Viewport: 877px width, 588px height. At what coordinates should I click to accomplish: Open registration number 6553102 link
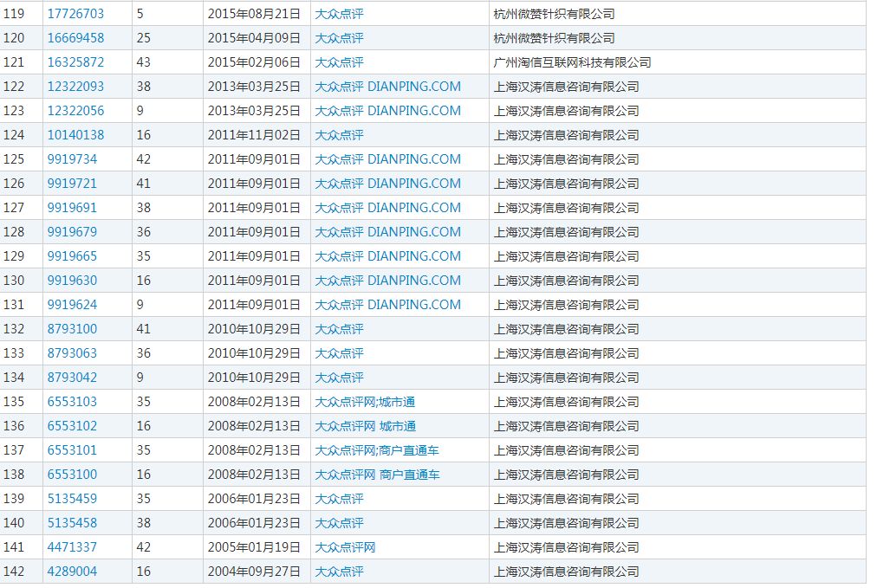click(x=72, y=426)
